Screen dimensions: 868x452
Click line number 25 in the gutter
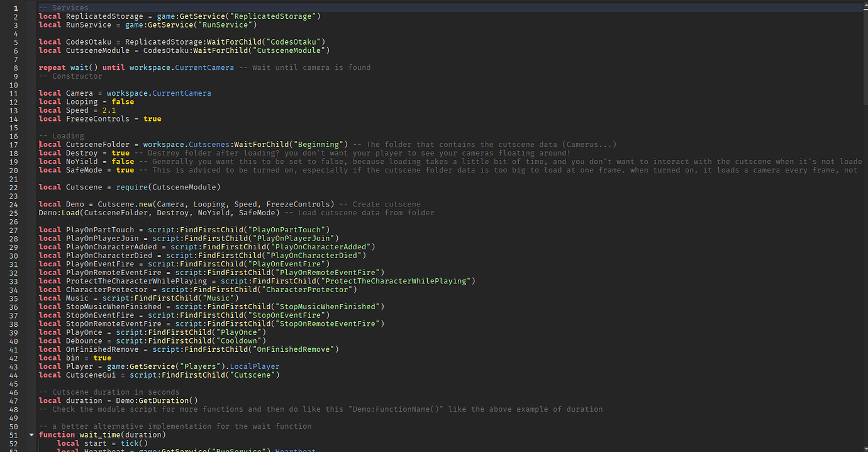pyautogui.click(x=15, y=213)
